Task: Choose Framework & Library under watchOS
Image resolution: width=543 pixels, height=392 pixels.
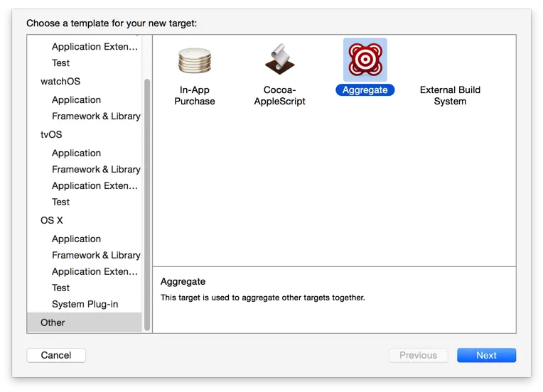Action: tap(96, 116)
